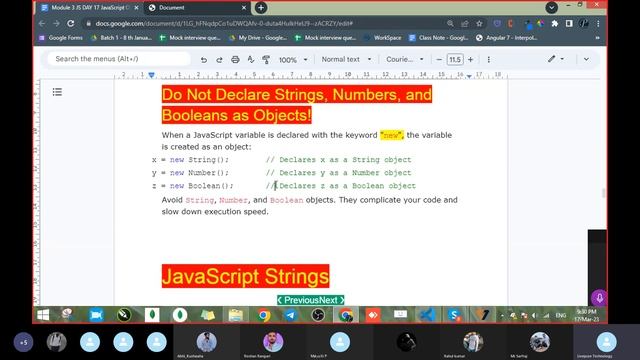Viewport: 640px width, 360px height.
Task: Click the purple microphone button
Action: point(599,298)
